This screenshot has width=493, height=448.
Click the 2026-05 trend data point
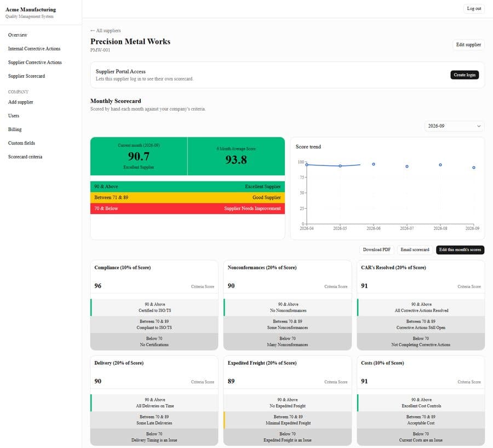point(340,166)
